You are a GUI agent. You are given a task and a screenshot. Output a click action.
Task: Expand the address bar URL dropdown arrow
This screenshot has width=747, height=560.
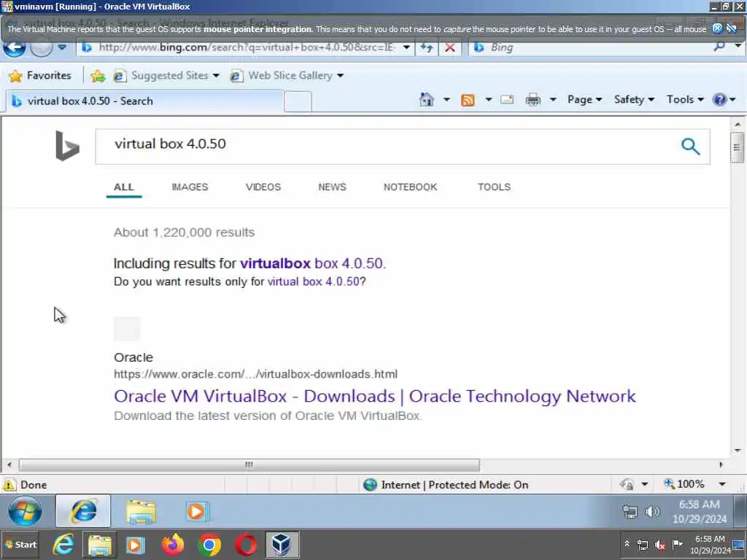[x=406, y=47]
